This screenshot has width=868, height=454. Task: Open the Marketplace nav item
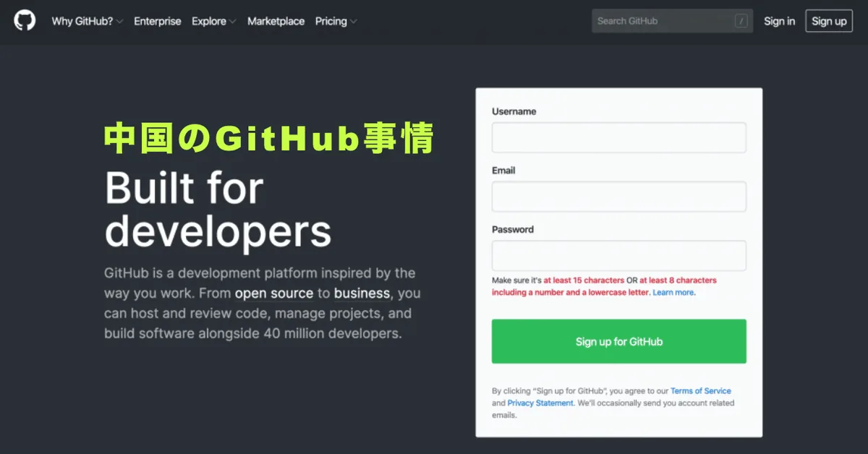(x=276, y=21)
